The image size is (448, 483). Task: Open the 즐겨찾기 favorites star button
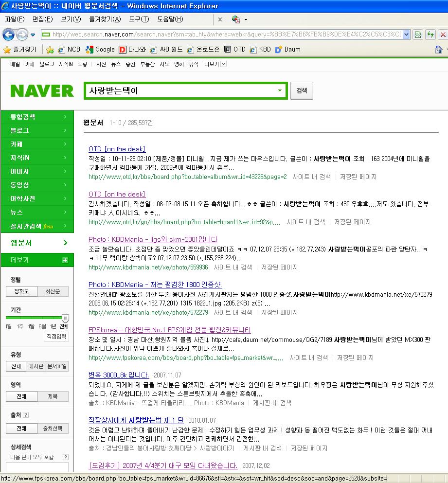tap(20, 49)
